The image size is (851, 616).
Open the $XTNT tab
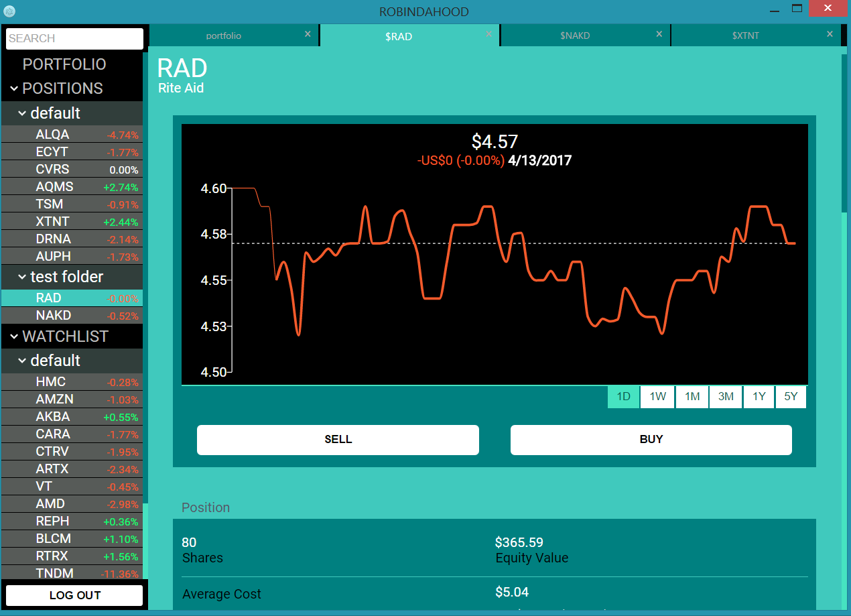[746, 36]
